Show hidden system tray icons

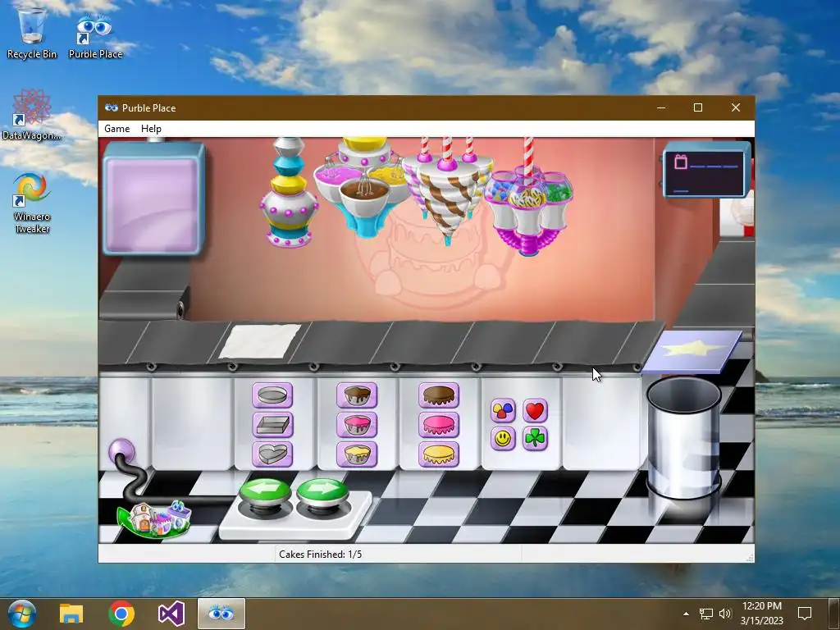[x=687, y=614]
